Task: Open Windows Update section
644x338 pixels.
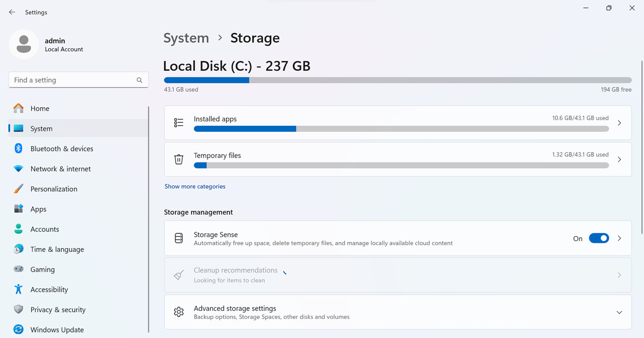Action: [x=78, y=329]
